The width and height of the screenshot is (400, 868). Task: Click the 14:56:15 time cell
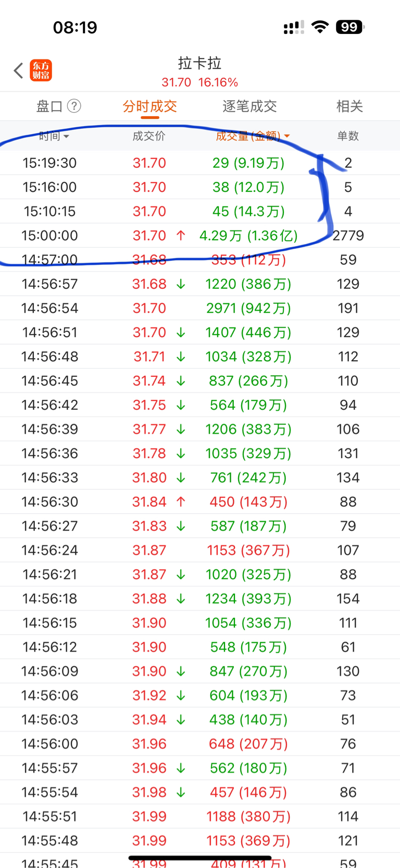tap(49, 623)
